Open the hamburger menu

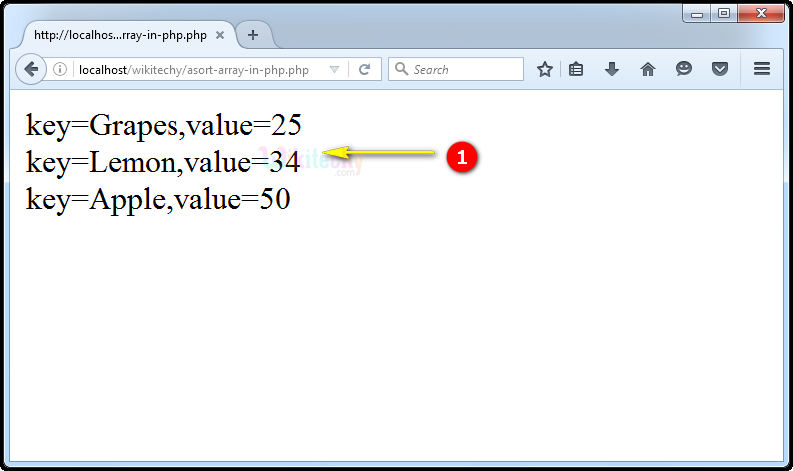click(762, 69)
